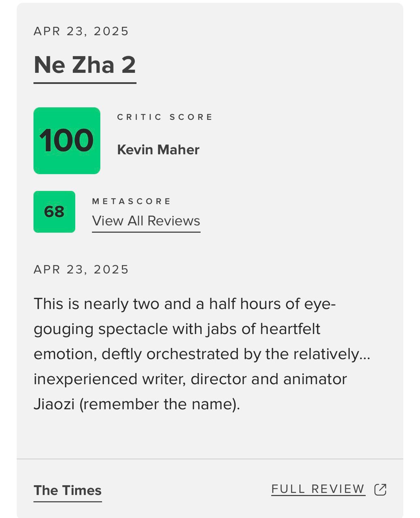Open the external link arrow icon
Screen dimensions: 420x518
(x=380, y=490)
